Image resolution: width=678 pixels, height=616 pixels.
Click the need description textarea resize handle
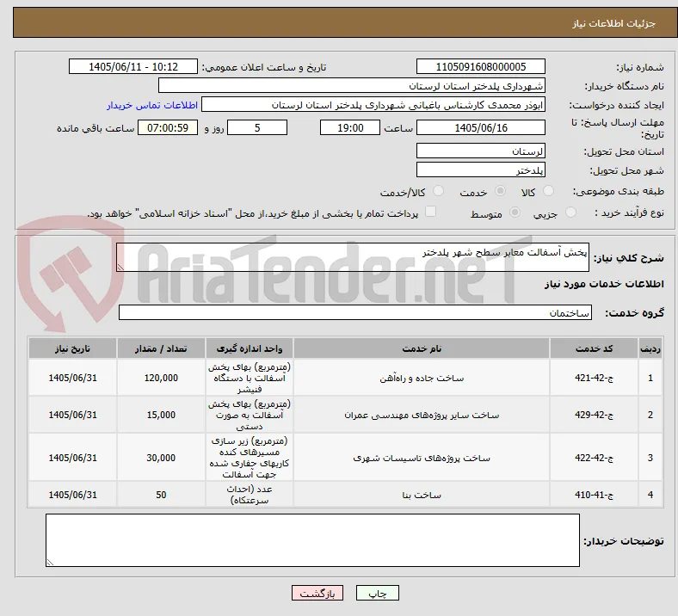pyautogui.click(x=120, y=268)
